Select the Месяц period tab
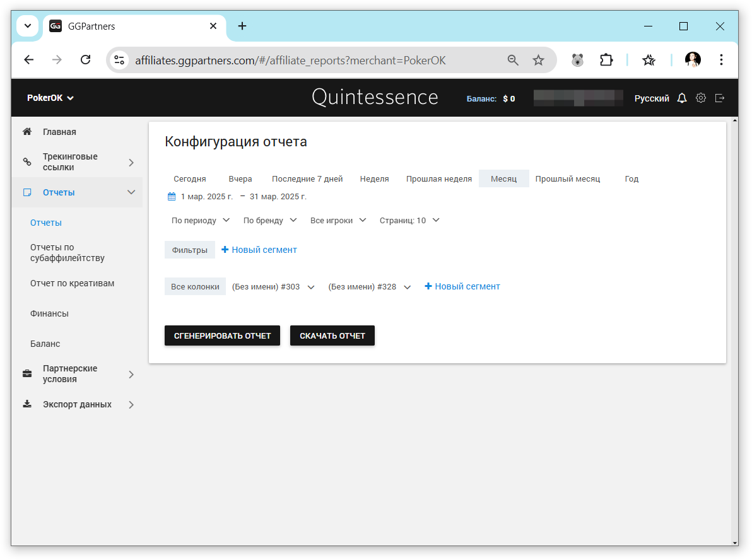The width and height of the screenshot is (752, 560). click(x=503, y=179)
